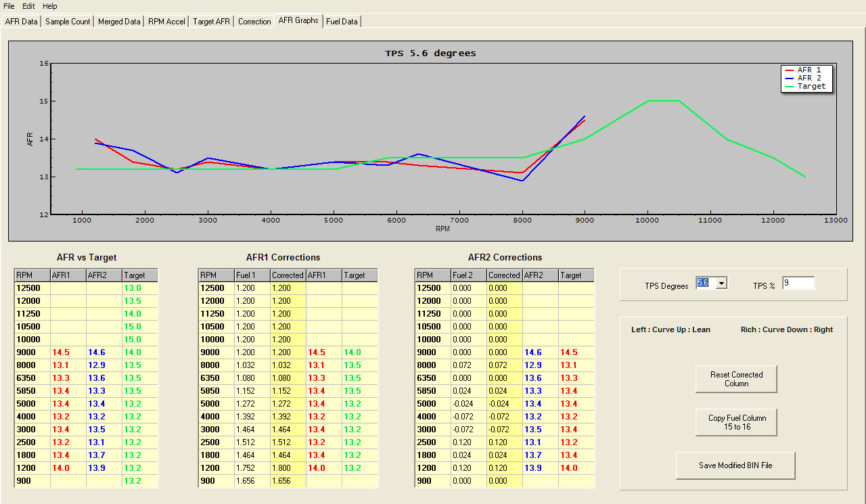This screenshot has width=866, height=504.
Task: Open the Target AFR tab
Action: [x=211, y=21]
